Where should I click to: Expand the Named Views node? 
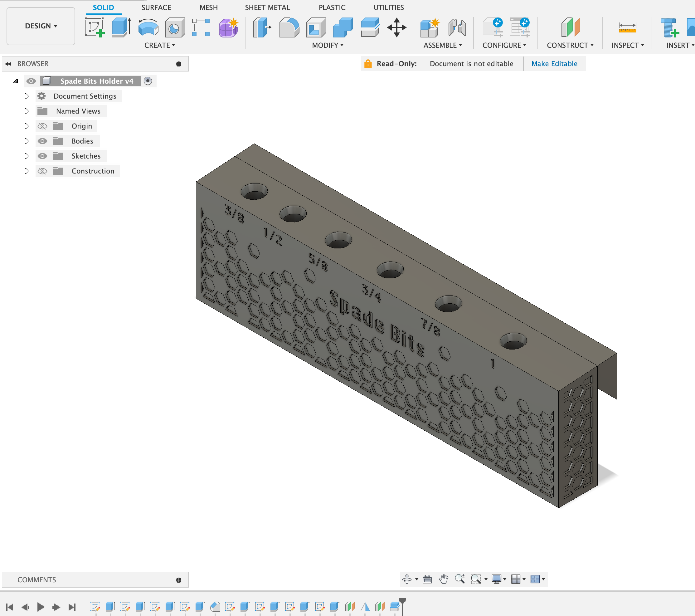(27, 111)
